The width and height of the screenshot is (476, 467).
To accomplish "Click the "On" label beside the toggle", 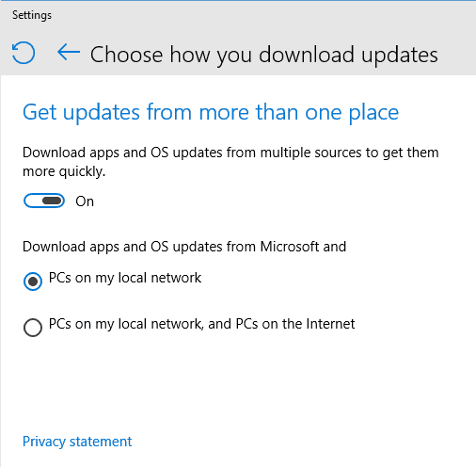I will [85, 201].
